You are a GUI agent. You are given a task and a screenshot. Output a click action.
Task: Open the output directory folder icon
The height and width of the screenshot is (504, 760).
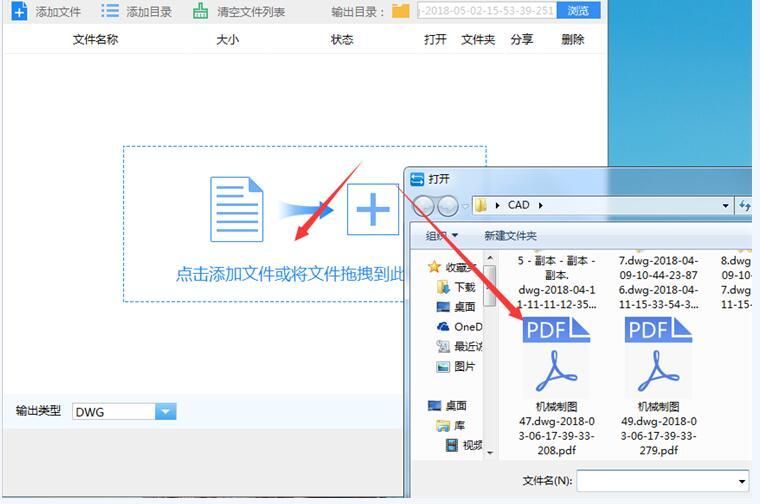pos(400,11)
